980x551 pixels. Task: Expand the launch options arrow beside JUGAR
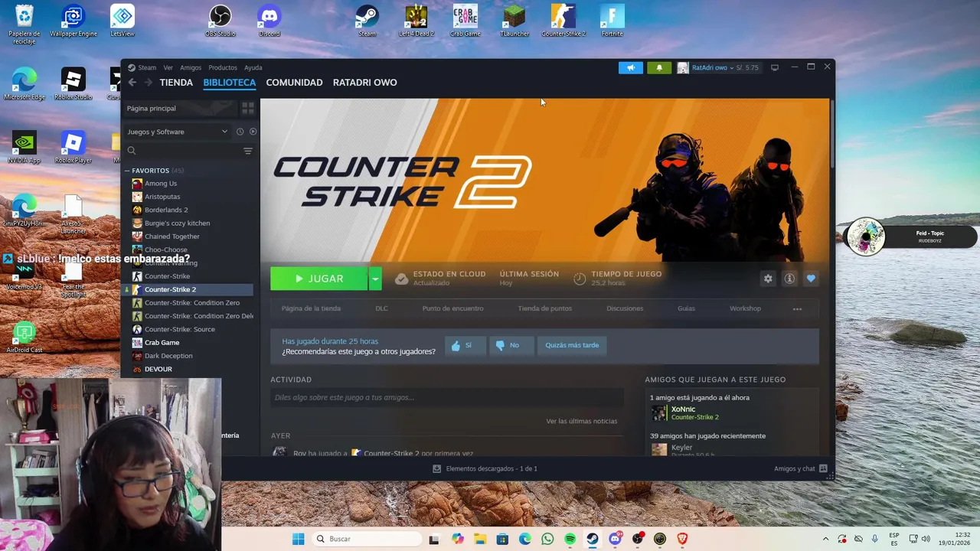click(375, 279)
